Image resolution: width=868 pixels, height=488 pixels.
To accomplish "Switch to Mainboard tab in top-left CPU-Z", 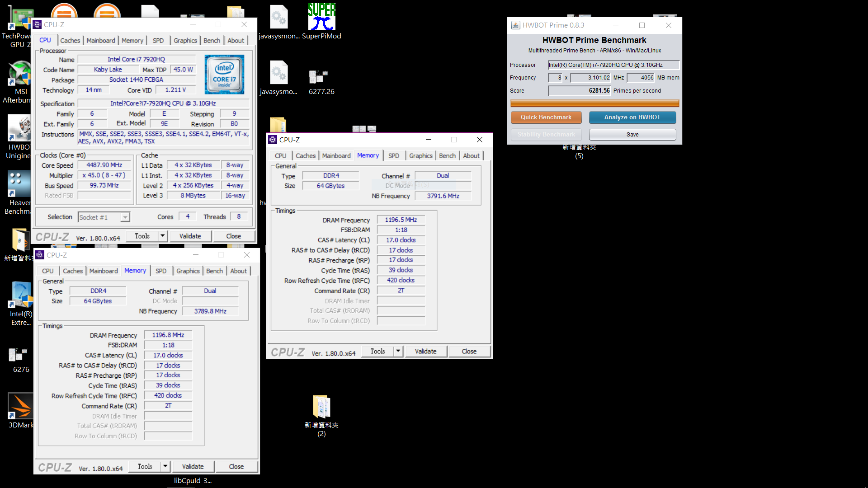I will pyautogui.click(x=101, y=41).
